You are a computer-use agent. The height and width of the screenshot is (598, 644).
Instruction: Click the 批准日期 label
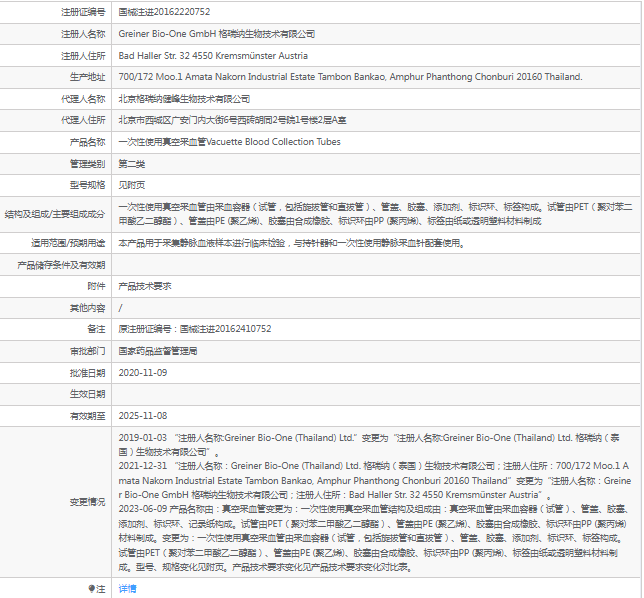(87, 373)
